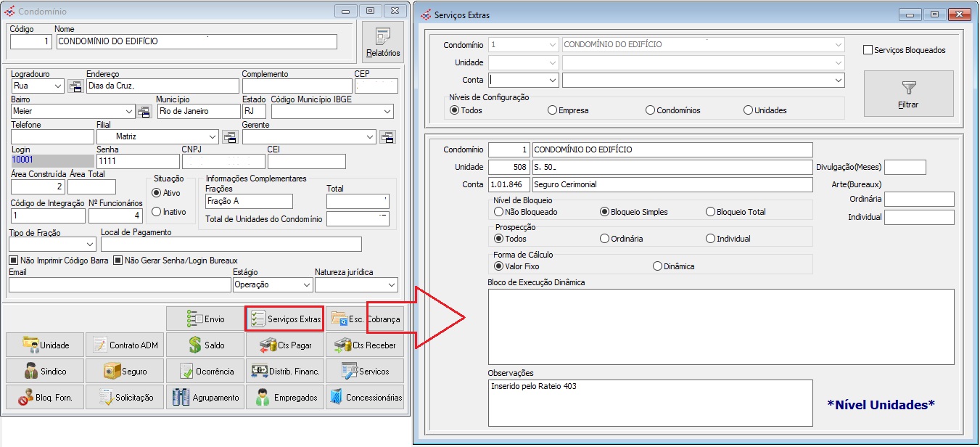Open the Síndico button
Image resolution: width=980 pixels, height=447 pixels.
pyautogui.click(x=45, y=372)
